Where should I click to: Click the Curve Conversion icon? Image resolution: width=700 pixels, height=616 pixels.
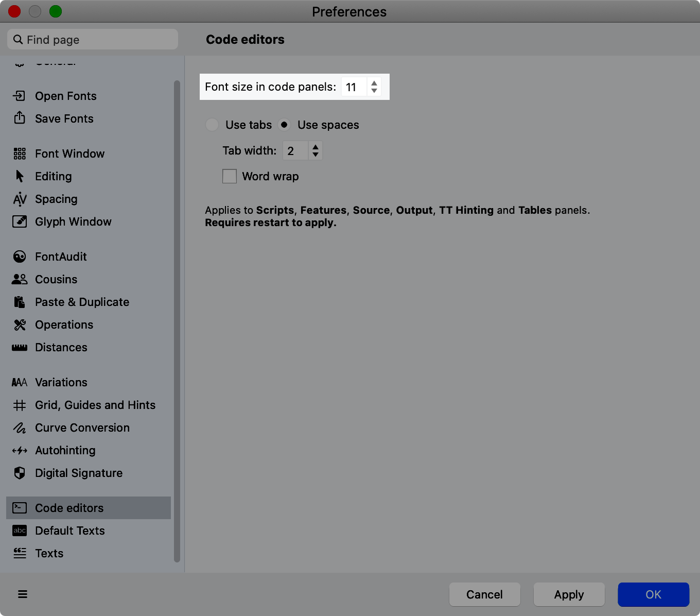[20, 427]
